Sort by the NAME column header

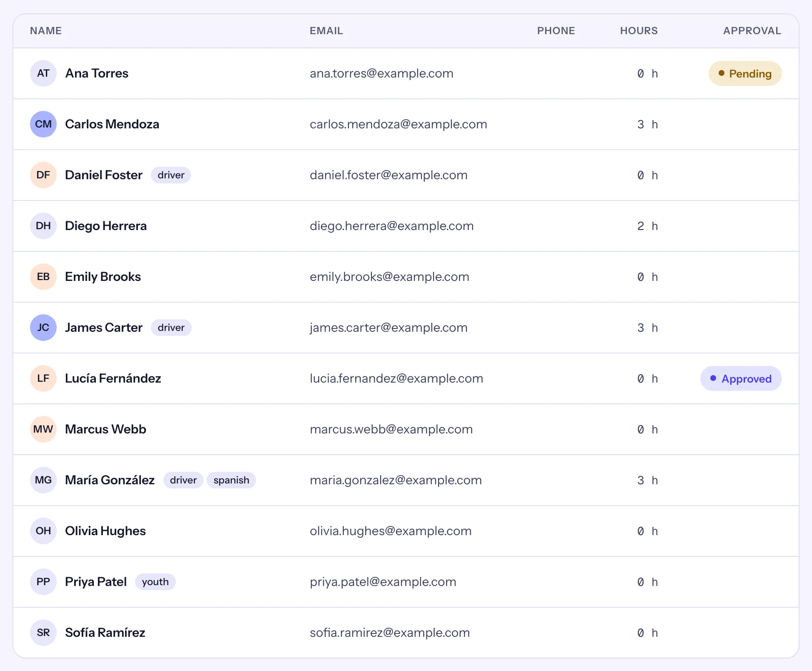(x=46, y=31)
